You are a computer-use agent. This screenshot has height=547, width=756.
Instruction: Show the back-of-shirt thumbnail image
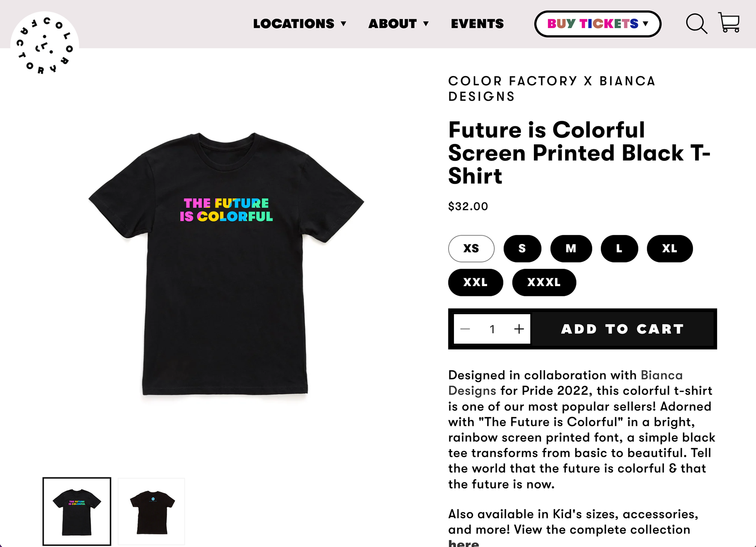152,511
